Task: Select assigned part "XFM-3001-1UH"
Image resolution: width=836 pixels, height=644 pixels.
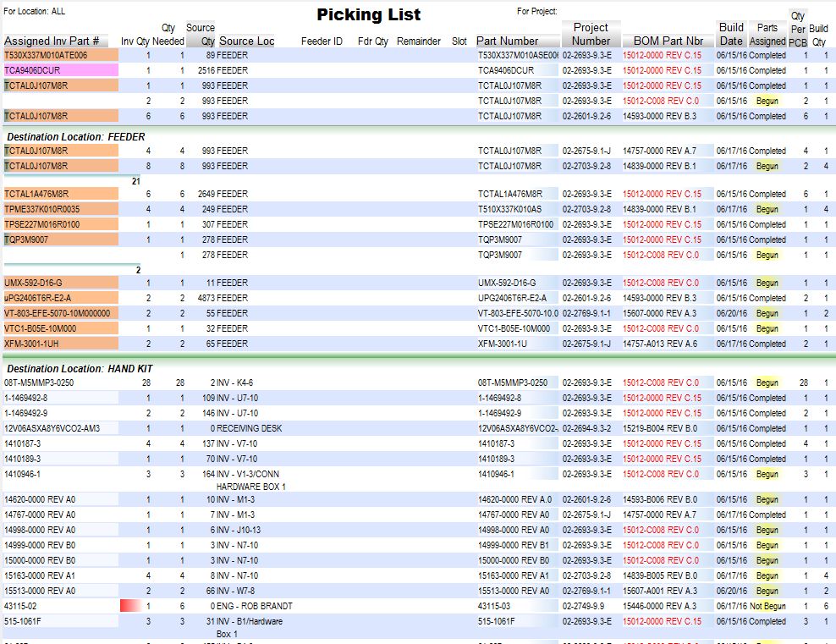Action: pos(61,344)
